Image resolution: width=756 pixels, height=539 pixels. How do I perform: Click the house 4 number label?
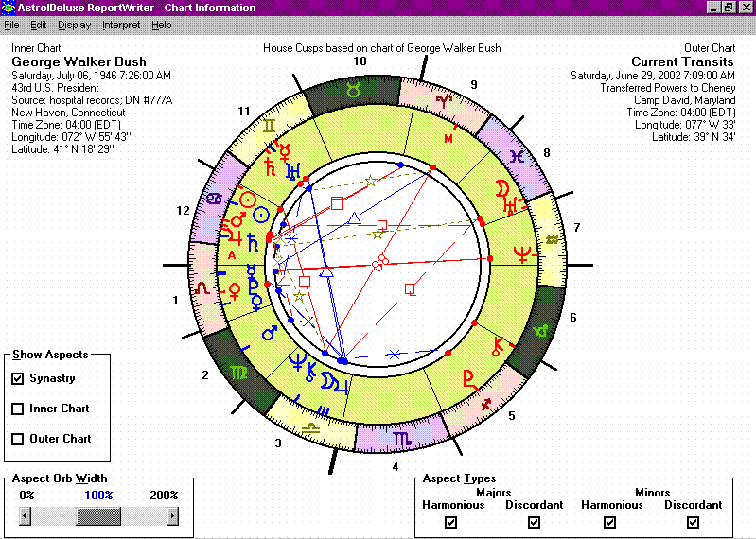[395, 466]
